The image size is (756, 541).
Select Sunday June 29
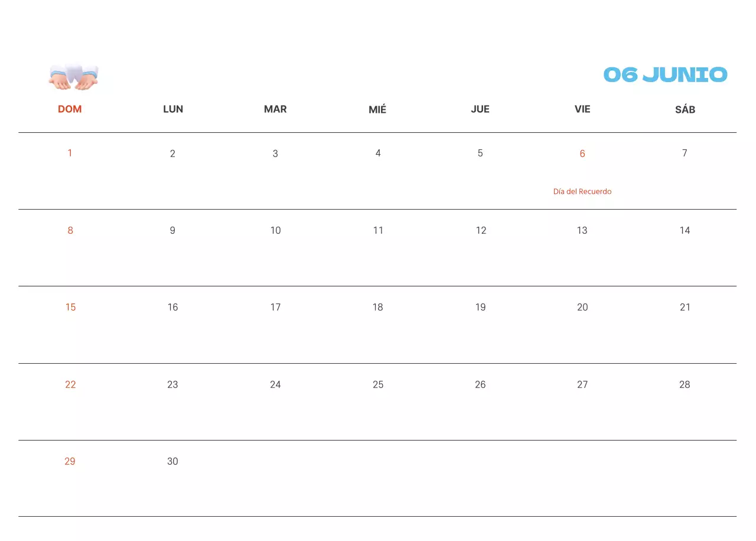pyautogui.click(x=70, y=461)
